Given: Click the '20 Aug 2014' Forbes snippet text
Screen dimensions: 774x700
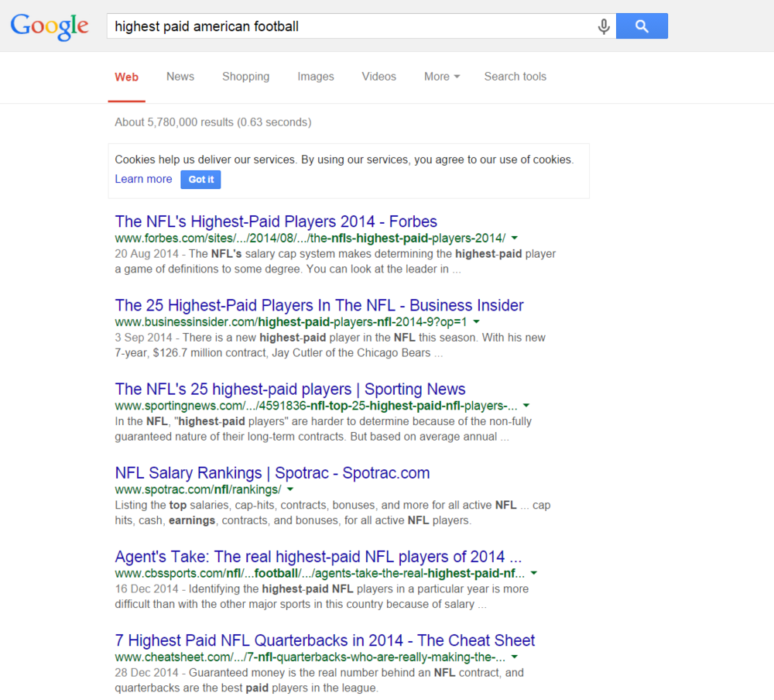Looking at the screenshot, I should [335, 261].
